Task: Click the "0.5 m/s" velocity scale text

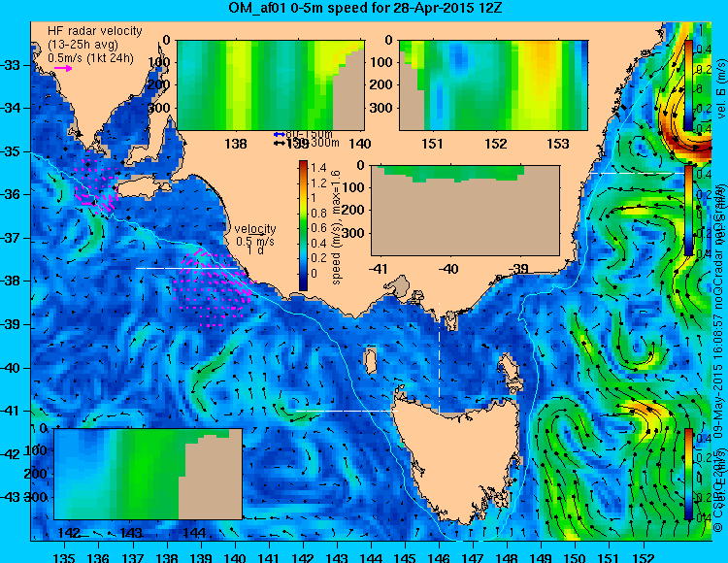Action: pyautogui.click(x=255, y=242)
